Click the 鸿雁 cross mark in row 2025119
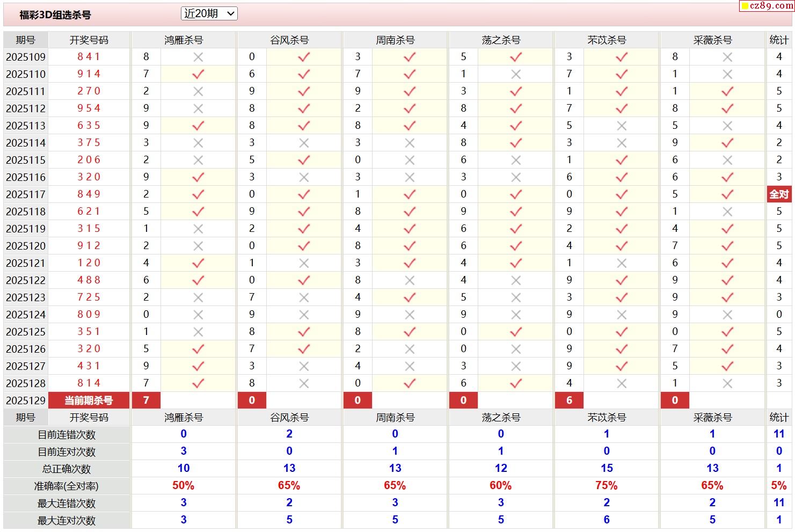The width and height of the screenshot is (795, 532). tap(198, 229)
